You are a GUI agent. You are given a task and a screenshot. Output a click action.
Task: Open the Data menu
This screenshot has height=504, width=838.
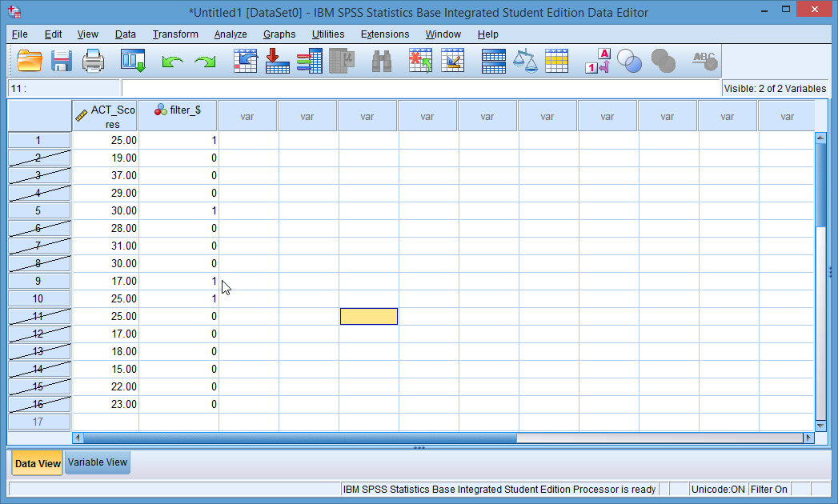(x=125, y=34)
